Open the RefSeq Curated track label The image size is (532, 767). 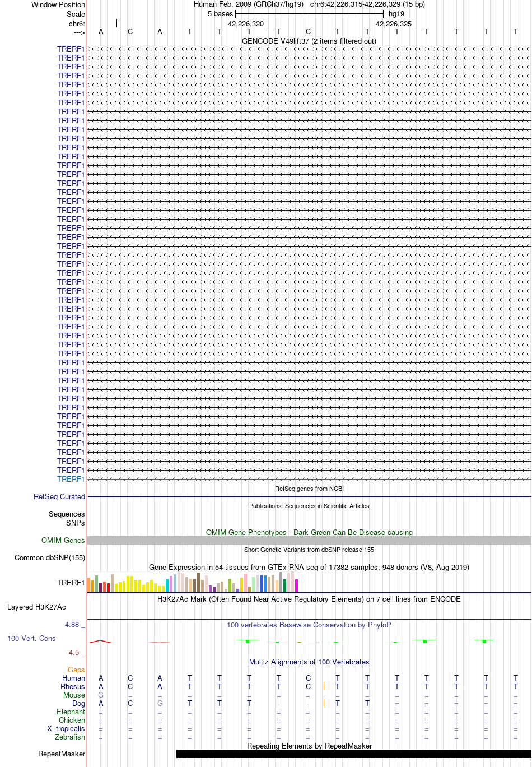pyautogui.click(x=59, y=496)
